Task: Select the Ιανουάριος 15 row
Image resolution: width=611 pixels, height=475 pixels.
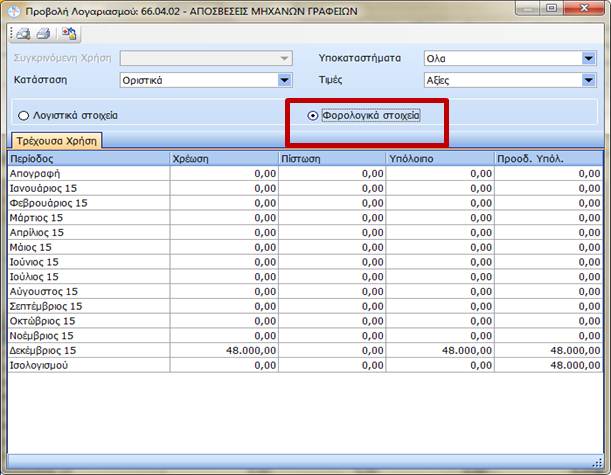Action: 305,188
